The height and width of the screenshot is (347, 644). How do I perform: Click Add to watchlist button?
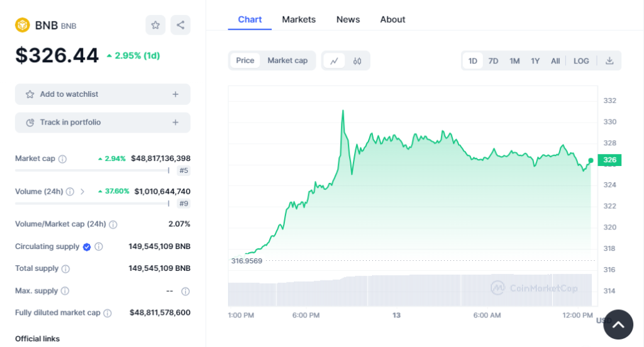[x=69, y=94]
